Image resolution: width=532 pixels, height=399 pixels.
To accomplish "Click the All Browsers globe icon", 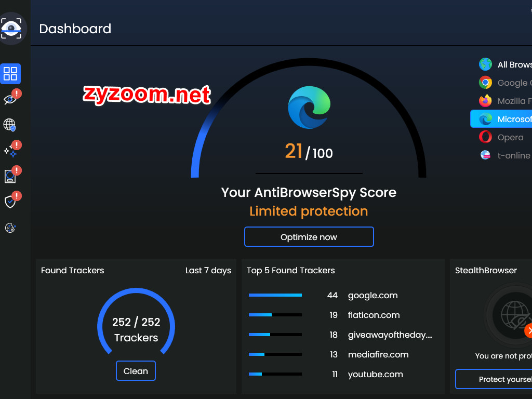I will click(486, 64).
